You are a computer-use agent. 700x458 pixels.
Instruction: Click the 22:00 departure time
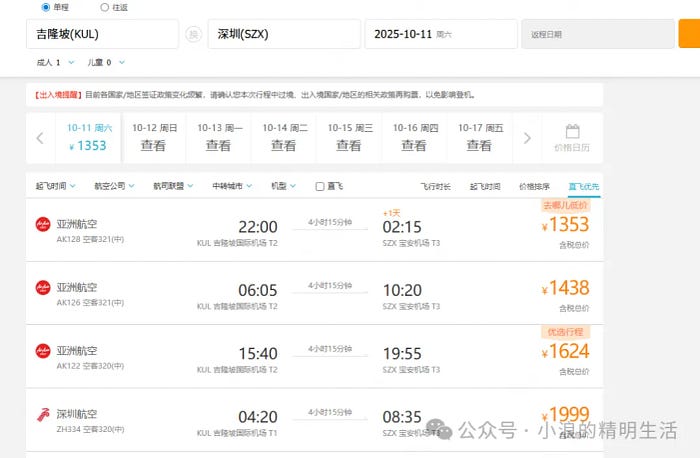pos(258,227)
